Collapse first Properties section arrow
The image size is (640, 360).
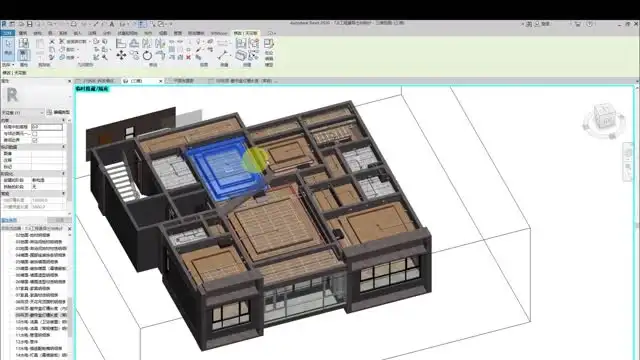pos(64,120)
